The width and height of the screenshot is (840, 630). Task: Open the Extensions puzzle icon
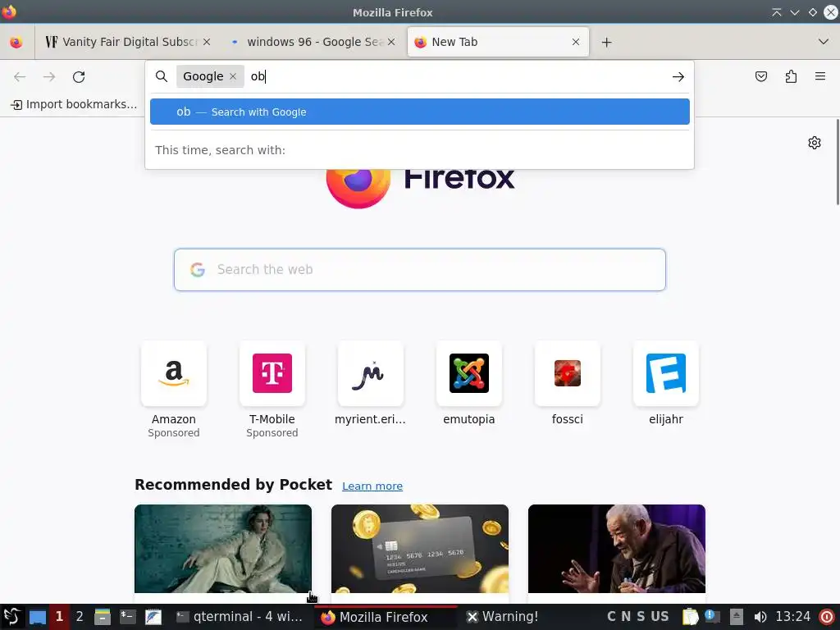click(x=791, y=76)
